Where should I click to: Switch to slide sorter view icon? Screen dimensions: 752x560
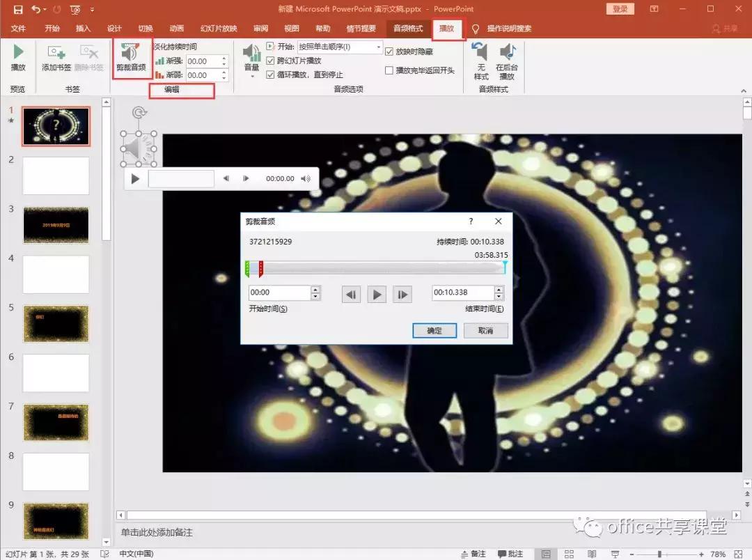click(570, 554)
